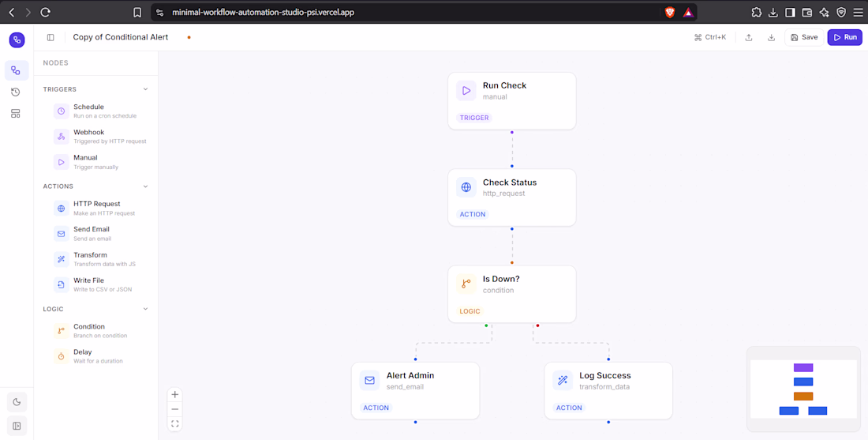Open Brave Shields lion icon
The width and height of the screenshot is (868, 440).
pos(670,12)
